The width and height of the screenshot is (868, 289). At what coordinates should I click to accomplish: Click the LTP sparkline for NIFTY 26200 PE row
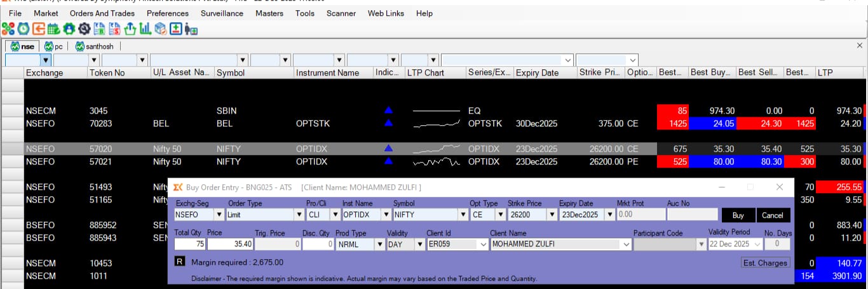436,162
